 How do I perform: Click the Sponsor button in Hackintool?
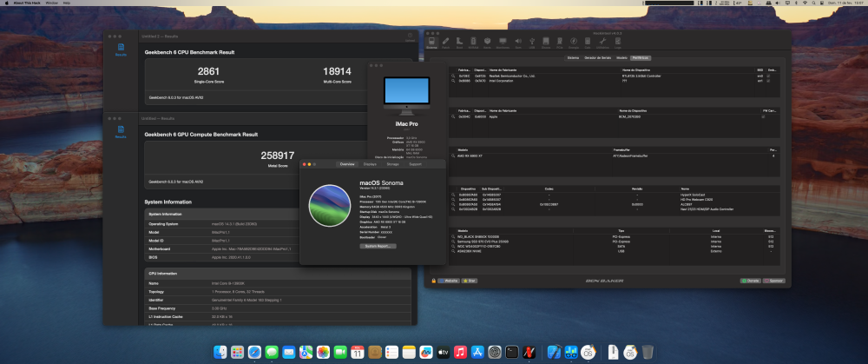click(x=774, y=281)
